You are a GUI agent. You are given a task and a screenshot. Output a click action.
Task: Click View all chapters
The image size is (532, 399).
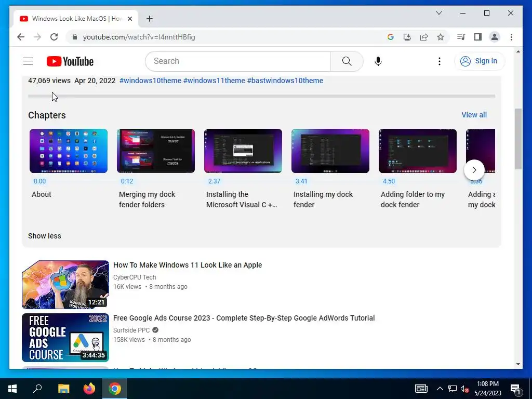[x=474, y=115]
